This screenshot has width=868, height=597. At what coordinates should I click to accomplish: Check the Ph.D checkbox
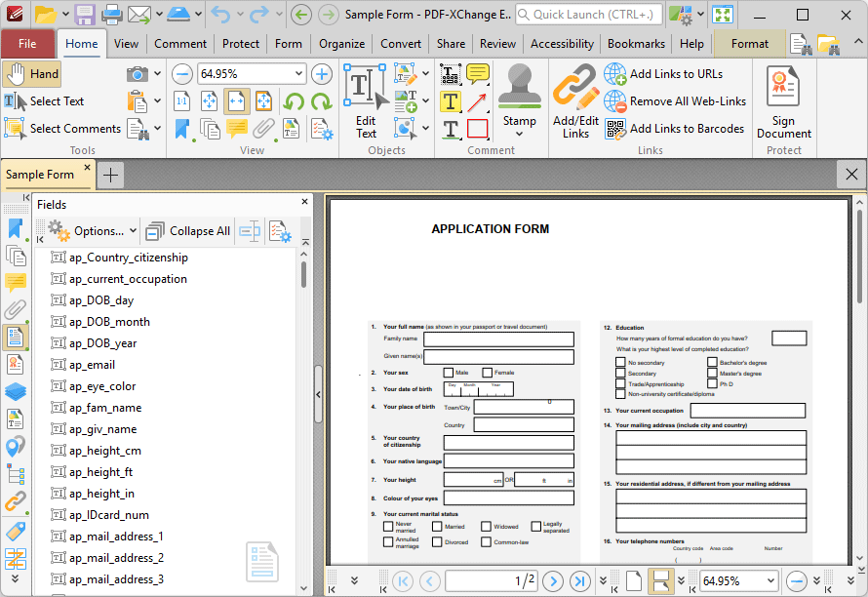point(713,383)
